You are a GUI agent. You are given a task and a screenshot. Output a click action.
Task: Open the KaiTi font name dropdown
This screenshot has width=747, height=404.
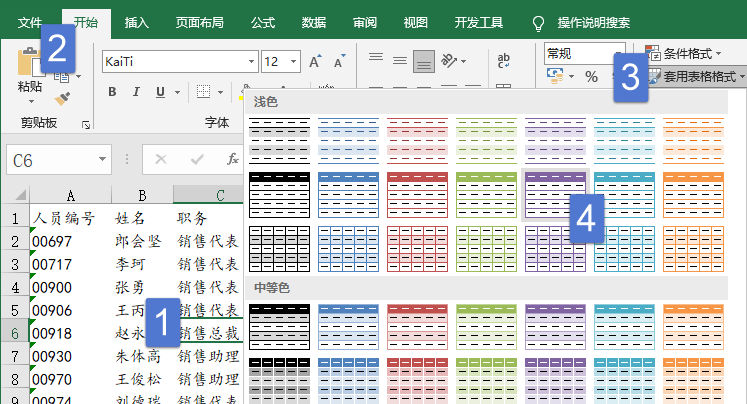pos(251,61)
